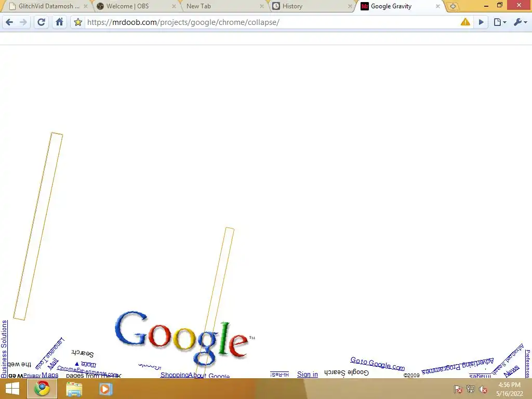Open the home page button
The height and width of the screenshot is (399, 532).
(x=59, y=22)
